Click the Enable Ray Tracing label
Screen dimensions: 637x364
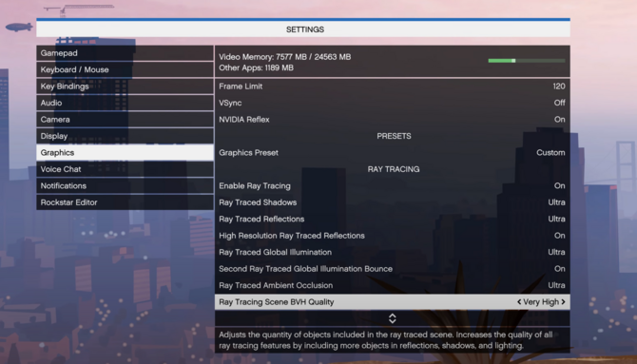[255, 186]
